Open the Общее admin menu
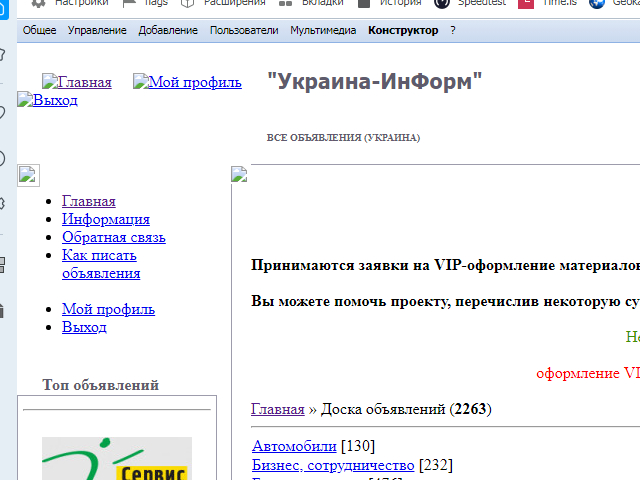 pyautogui.click(x=39, y=31)
